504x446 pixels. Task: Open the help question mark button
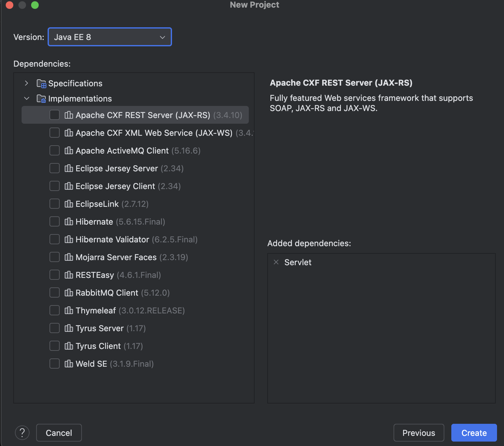pos(22,433)
